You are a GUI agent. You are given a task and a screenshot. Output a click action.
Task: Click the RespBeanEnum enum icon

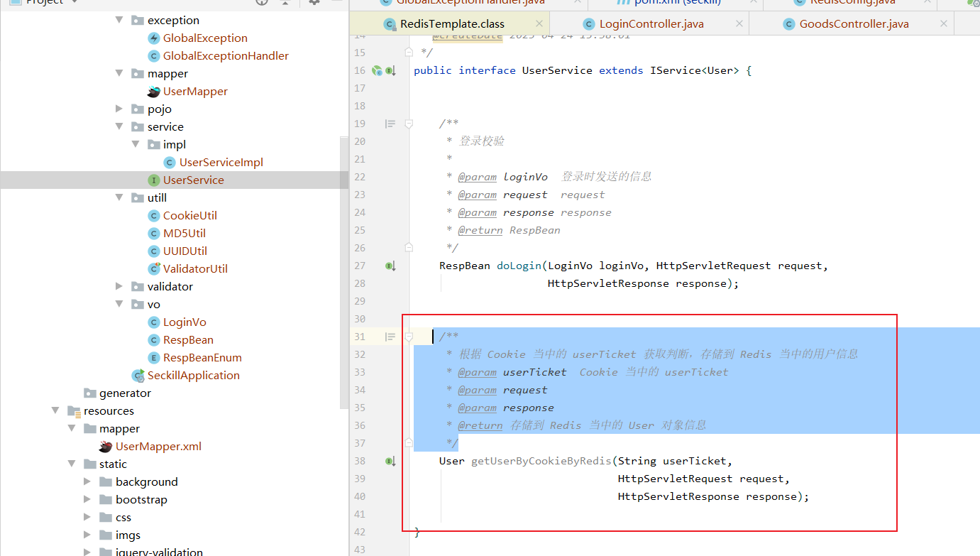[x=153, y=357]
